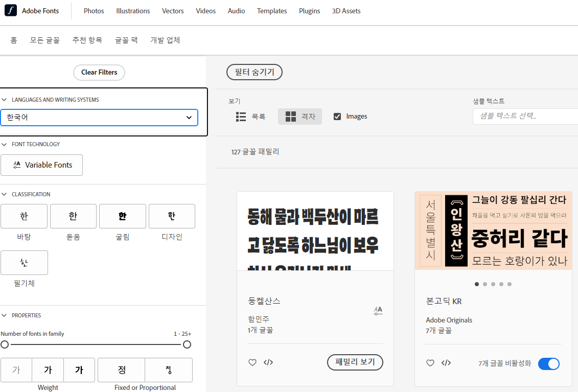
Task: Click into 샘플 텍스트 선택 input field
Action: point(525,116)
